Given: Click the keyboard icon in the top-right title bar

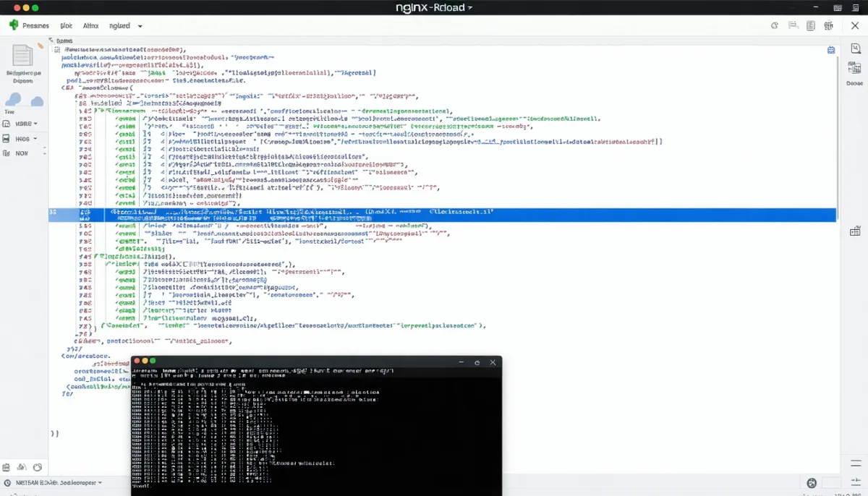Looking at the screenshot, I should point(838,7).
